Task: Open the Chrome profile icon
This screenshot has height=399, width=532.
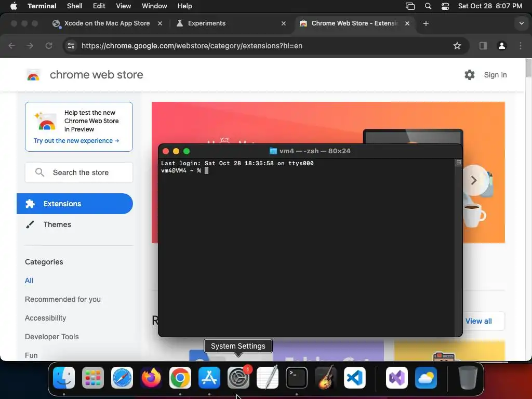Action: [502, 46]
